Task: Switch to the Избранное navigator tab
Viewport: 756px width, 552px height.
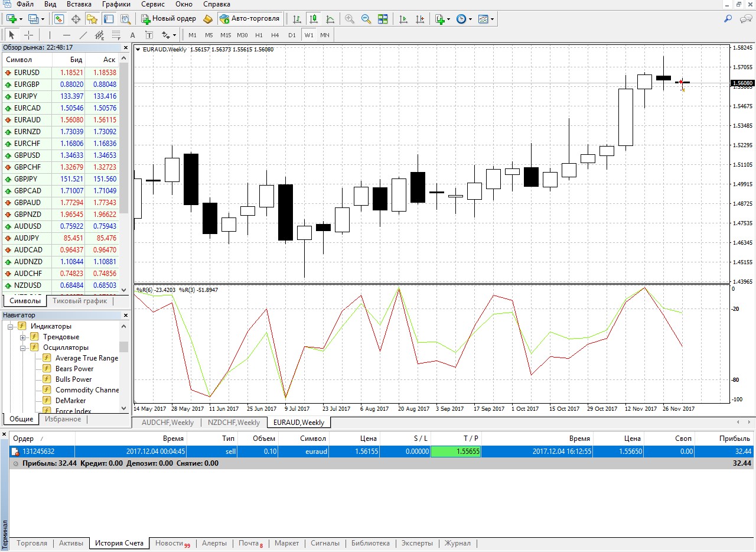Action: pos(63,419)
